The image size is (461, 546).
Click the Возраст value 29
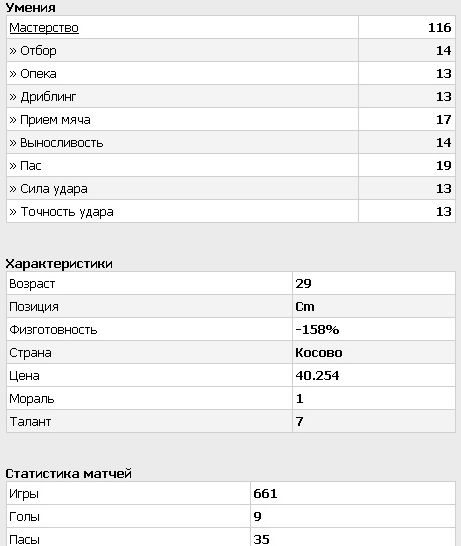point(303,283)
